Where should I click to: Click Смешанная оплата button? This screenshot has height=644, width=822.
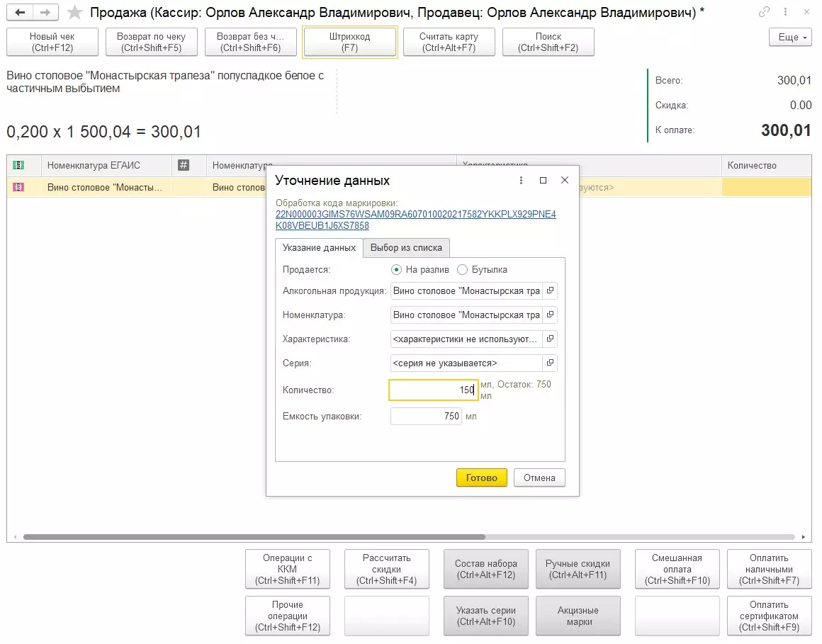[x=677, y=569]
